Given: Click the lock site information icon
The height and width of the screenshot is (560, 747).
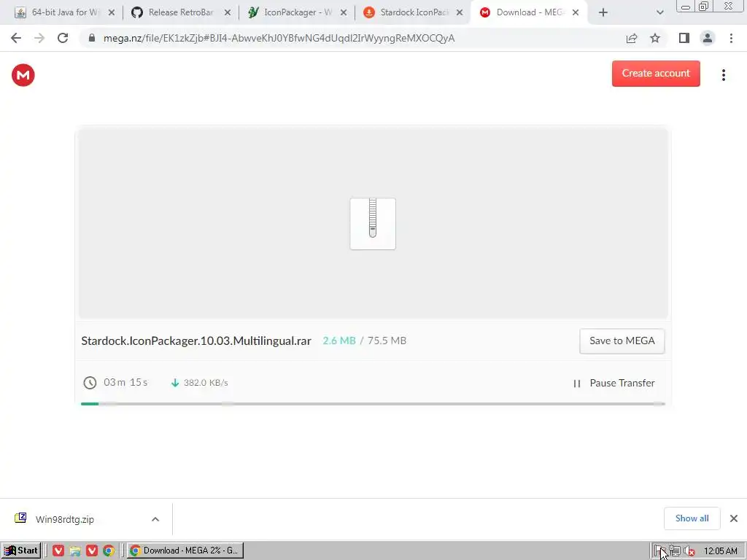Looking at the screenshot, I should [x=92, y=38].
